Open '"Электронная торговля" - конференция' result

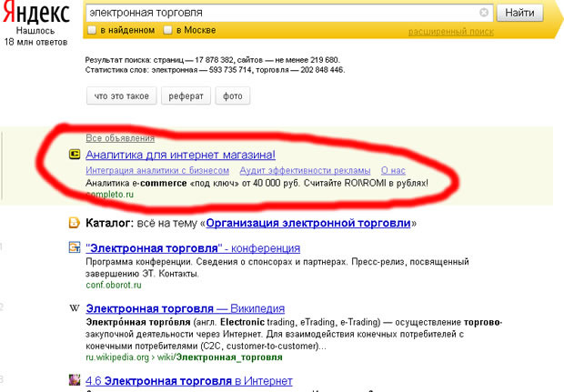pos(193,248)
